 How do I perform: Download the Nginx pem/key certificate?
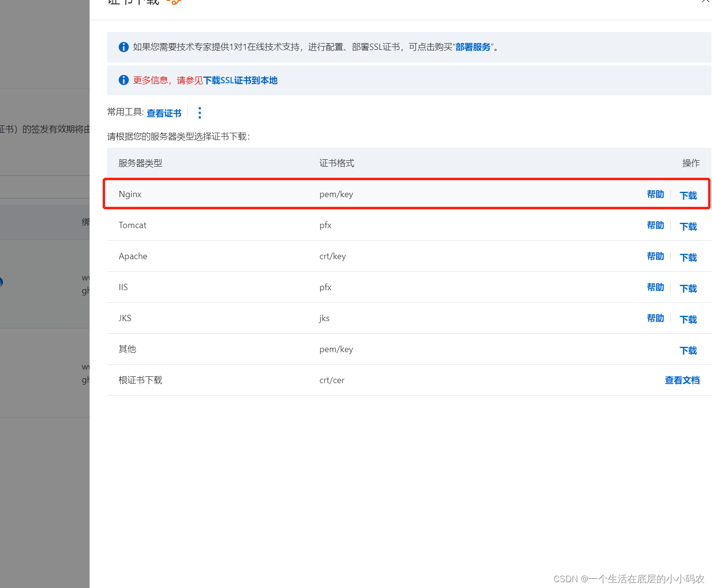click(688, 195)
